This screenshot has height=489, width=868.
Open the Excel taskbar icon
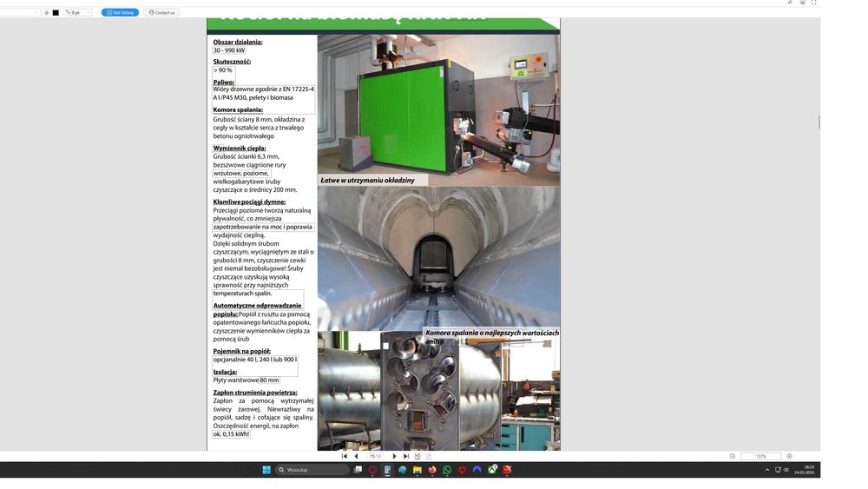coord(492,470)
